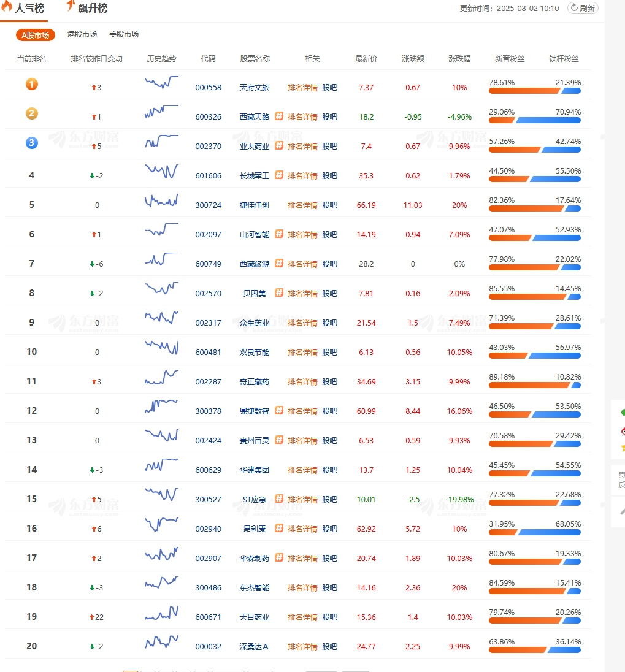625x672 pixels.
Task: Click the orange # icon beside ST应急
Action: click(279, 498)
